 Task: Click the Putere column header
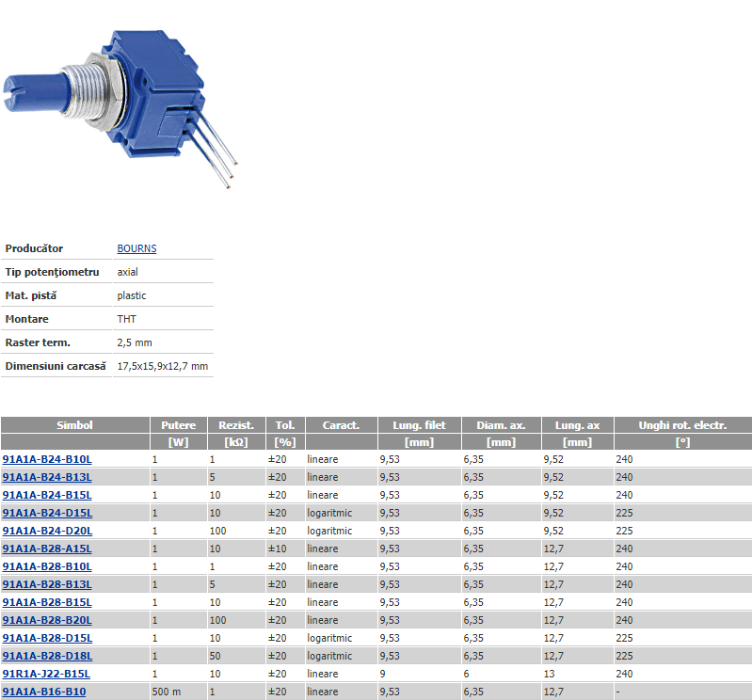click(x=179, y=425)
